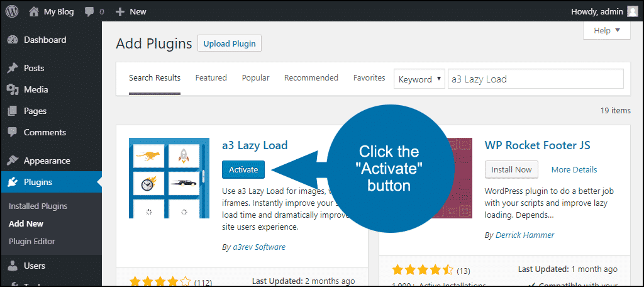Select Add New plugins submenu
Screen dimensions: 644x287
(x=26, y=224)
